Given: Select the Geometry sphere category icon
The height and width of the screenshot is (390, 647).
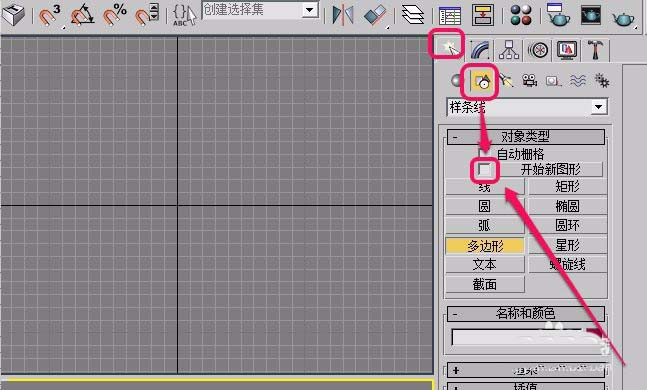Looking at the screenshot, I should coord(456,80).
